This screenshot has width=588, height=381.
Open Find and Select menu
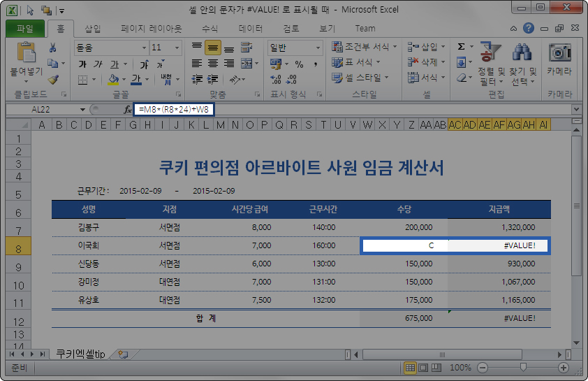(522, 64)
